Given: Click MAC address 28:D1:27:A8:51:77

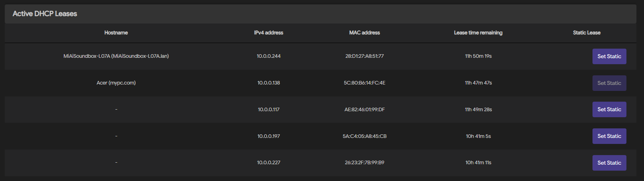Looking at the screenshot, I should click(x=365, y=56).
